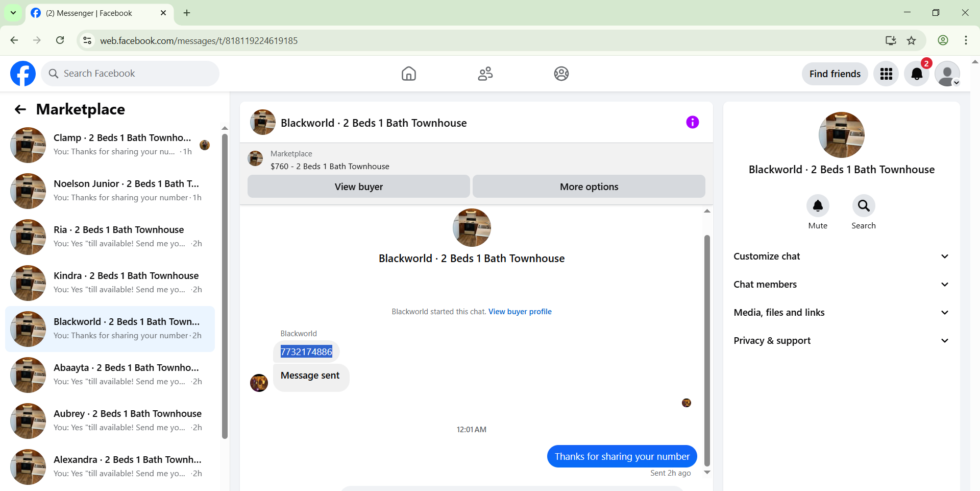This screenshot has width=980, height=491.
Task: Open the Friends icon in top navigation
Action: [485, 74]
